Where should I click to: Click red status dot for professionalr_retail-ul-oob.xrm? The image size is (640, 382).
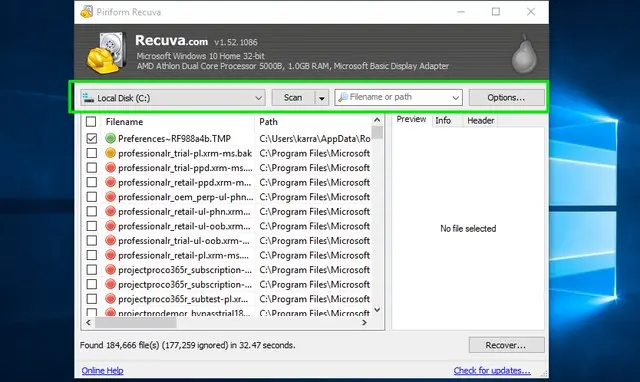tap(110, 226)
